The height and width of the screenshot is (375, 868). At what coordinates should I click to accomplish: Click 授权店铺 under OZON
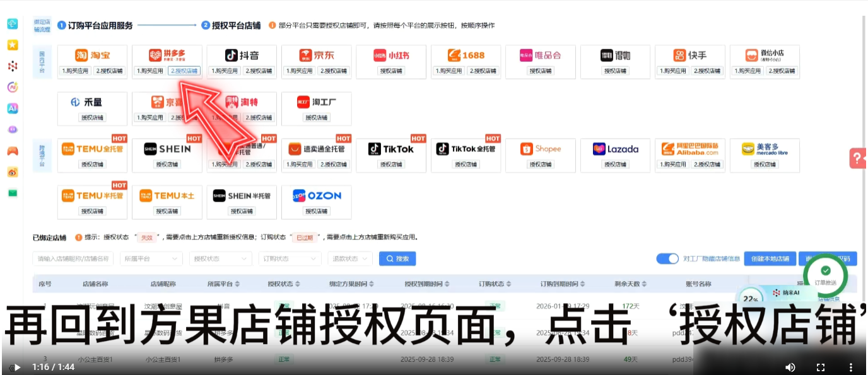(x=317, y=211)
